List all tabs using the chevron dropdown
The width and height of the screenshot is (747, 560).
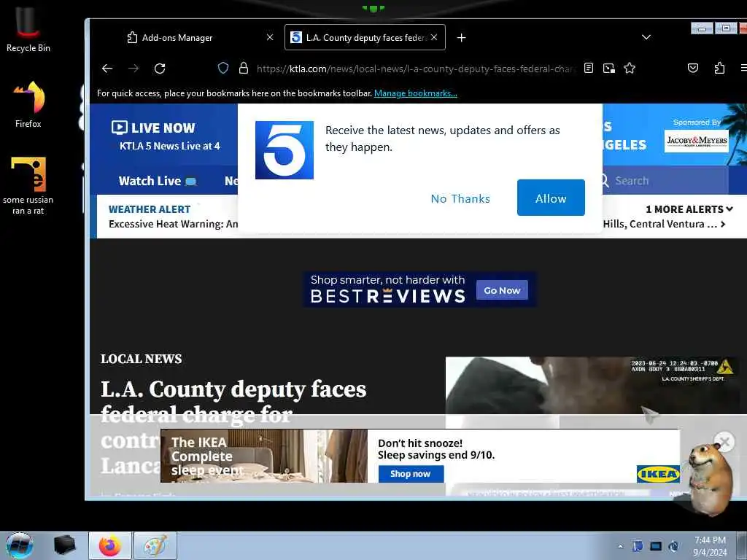646,37
